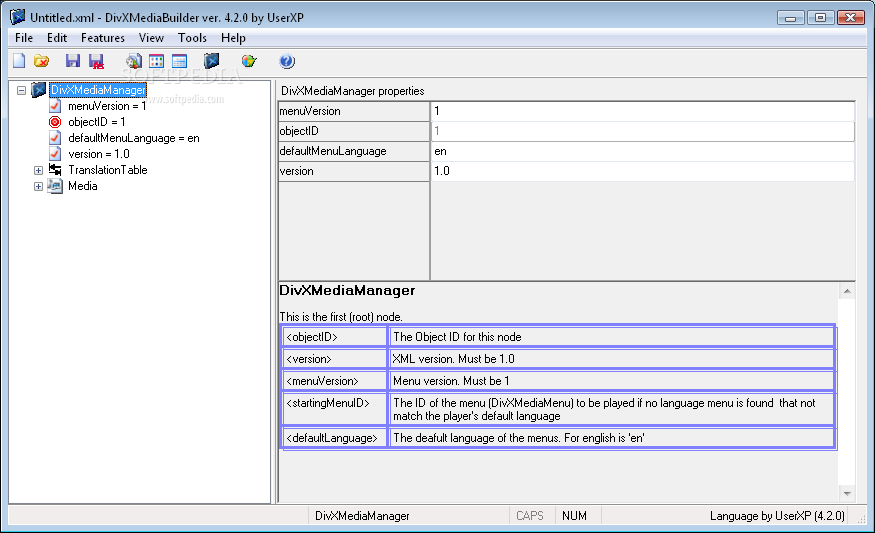Click the '<startingMenuID>' cell in help table
The width and height of the screenshot is (875, 533).
(x=334, y=409)
